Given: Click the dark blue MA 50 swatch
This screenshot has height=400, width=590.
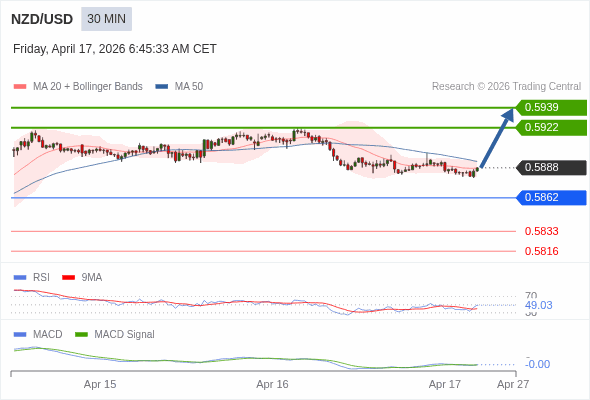Looking at the screenshot, I should 162,87.
